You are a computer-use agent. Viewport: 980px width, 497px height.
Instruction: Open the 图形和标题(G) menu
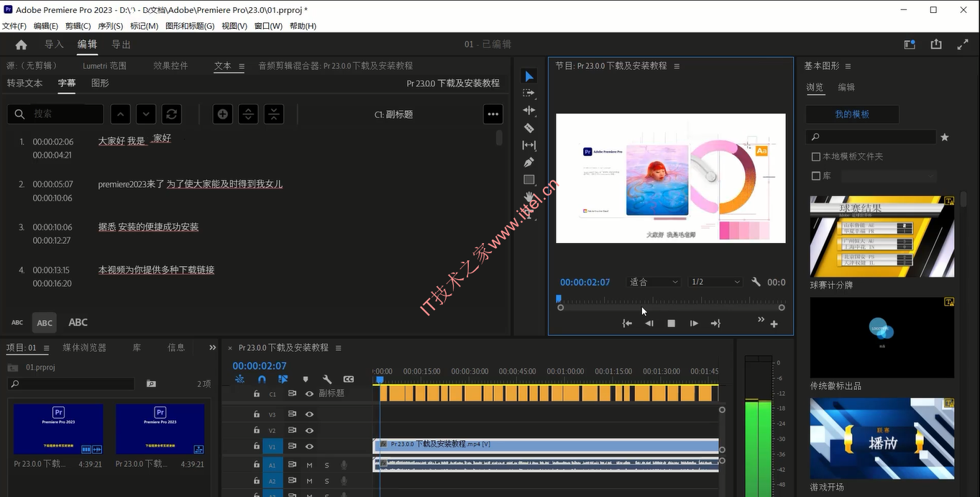[190, 26]
